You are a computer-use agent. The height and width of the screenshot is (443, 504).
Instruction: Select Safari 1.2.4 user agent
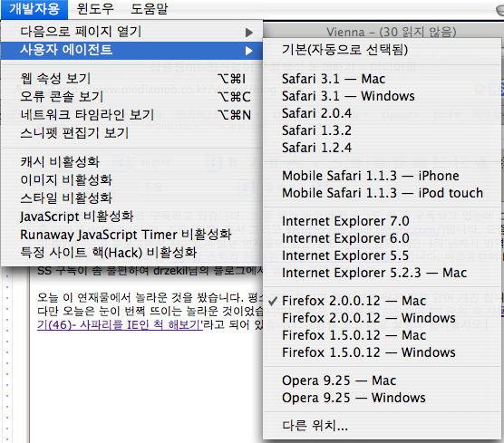[382, 148]
